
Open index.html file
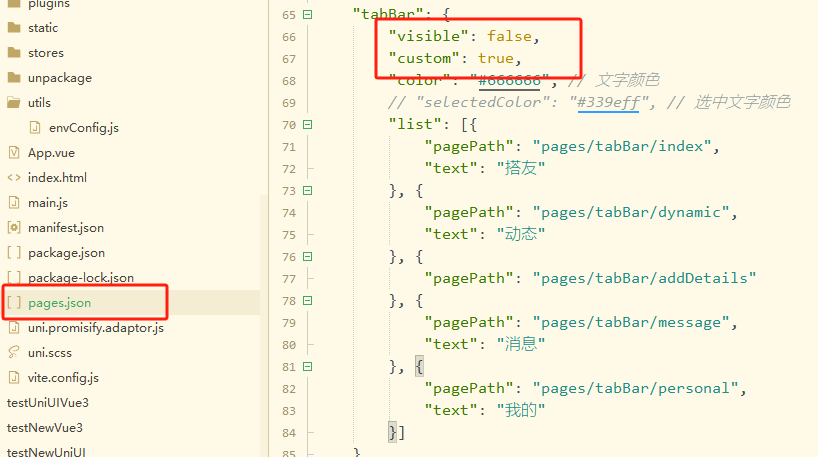tap(57, 178)
